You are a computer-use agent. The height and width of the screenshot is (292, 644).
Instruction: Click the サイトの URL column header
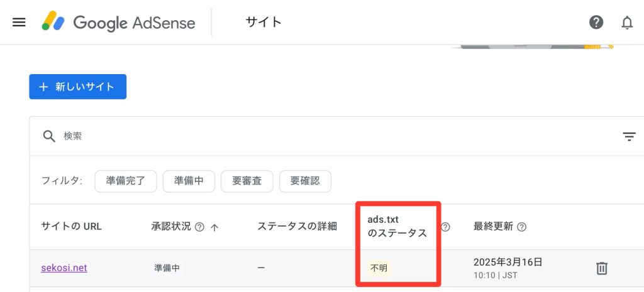point(71,227)
